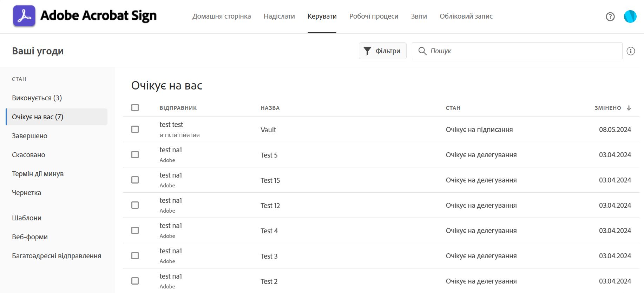Open the Test 12 agreement row
The width and height of the screenshot is (644, 293).
point(270,206)
